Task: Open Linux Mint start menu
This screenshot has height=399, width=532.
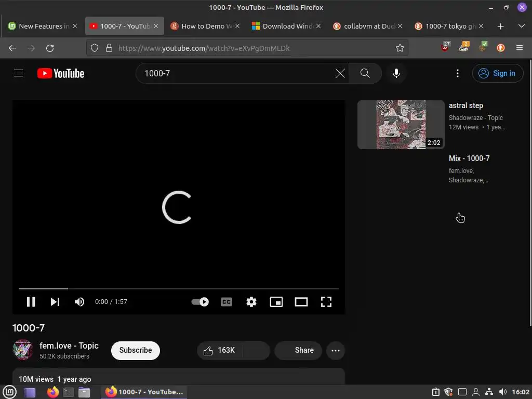Action: (10, 392)
